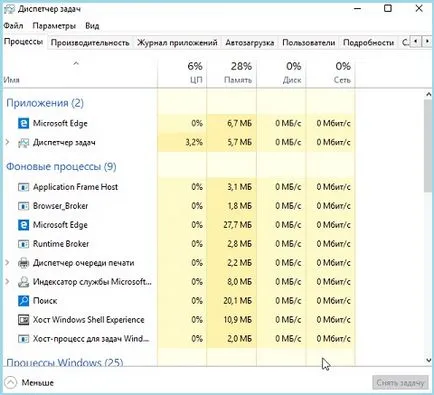434x395 pixels.
Task: Select the Фоновые процессы (9) group header
Action: [x=61, y=166]
